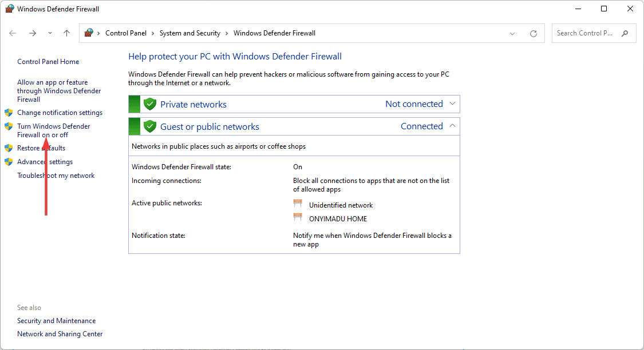644x350 pixels.
Task: Open Troubleshoot my network link
Action: 56,176
